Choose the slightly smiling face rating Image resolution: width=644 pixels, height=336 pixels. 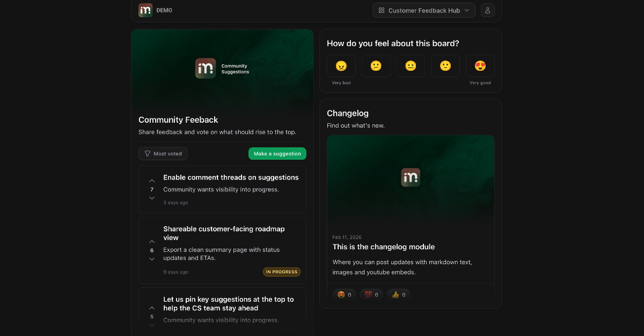pos(445,66)
